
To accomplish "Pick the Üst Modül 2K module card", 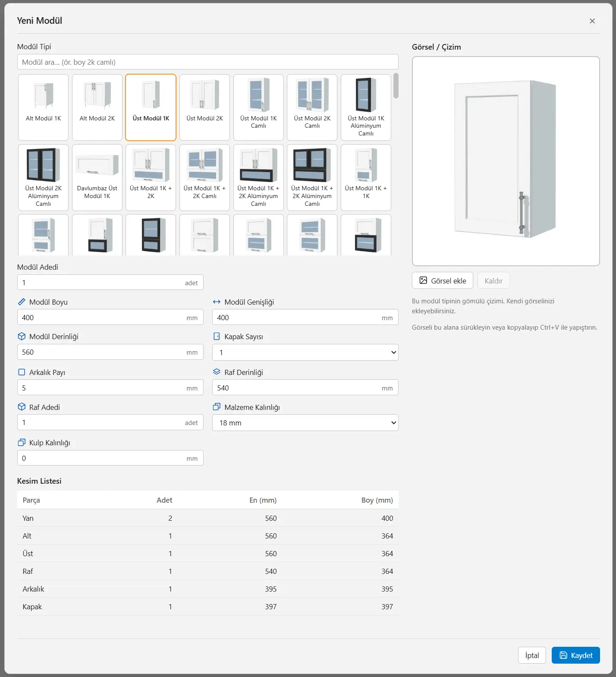I will [x=204, y=107].
